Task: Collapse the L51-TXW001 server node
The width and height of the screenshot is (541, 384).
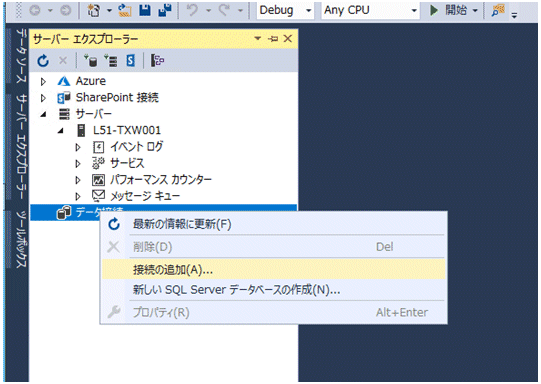Action: pyautogui.click(x=61, y=130)
